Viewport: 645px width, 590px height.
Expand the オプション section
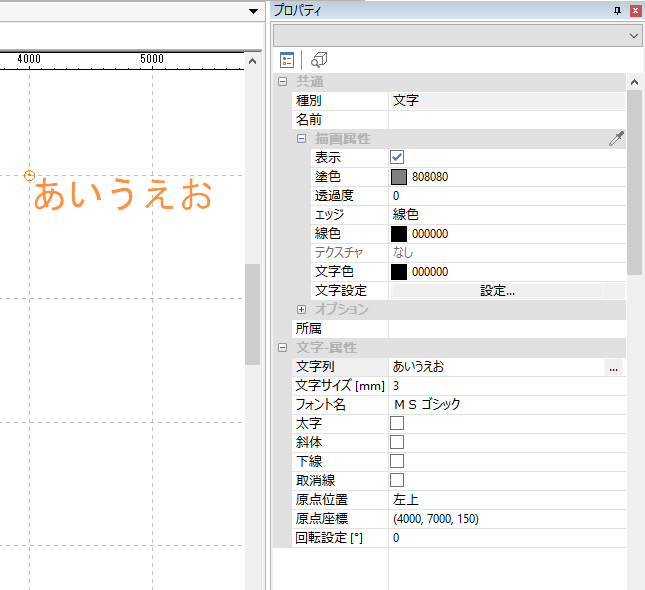pyautogui.click(x=301, y=310)
